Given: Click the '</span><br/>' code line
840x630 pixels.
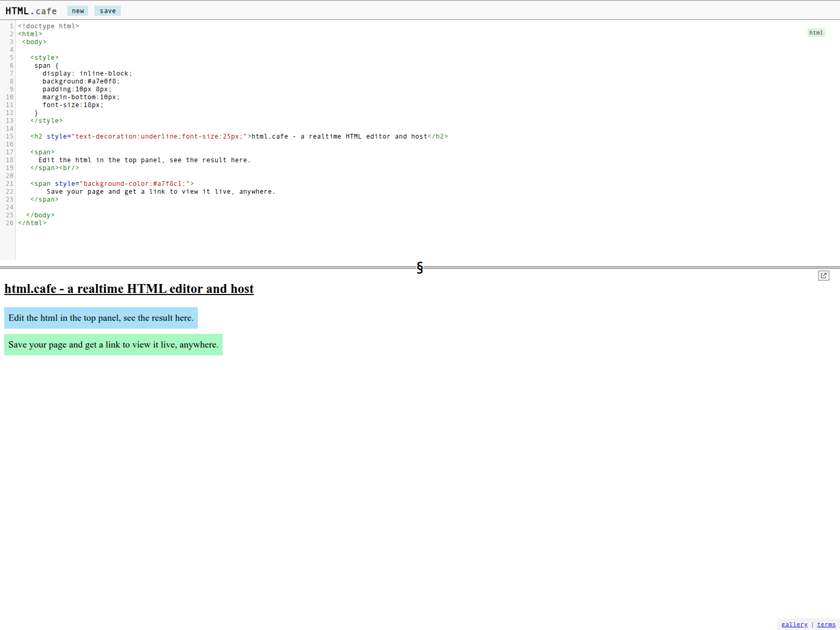Looking at the screenshot, I should click(55, 168).
